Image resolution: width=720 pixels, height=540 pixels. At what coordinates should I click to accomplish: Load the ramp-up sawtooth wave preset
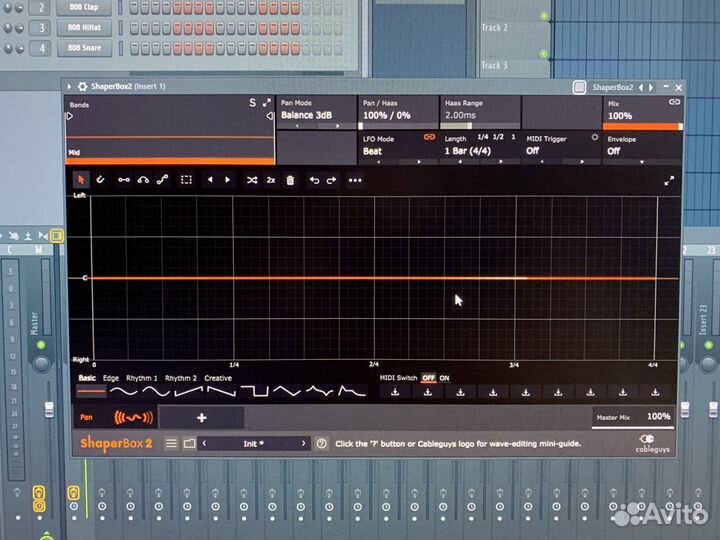[189, 392]
